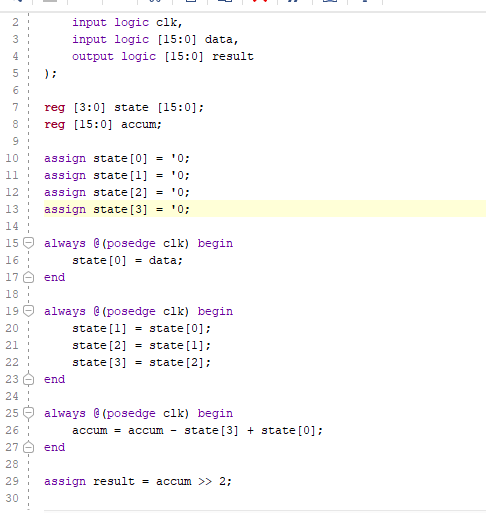
Task: Click 'state[2] = state[1];' on line 21
Action: click(142, 345)
